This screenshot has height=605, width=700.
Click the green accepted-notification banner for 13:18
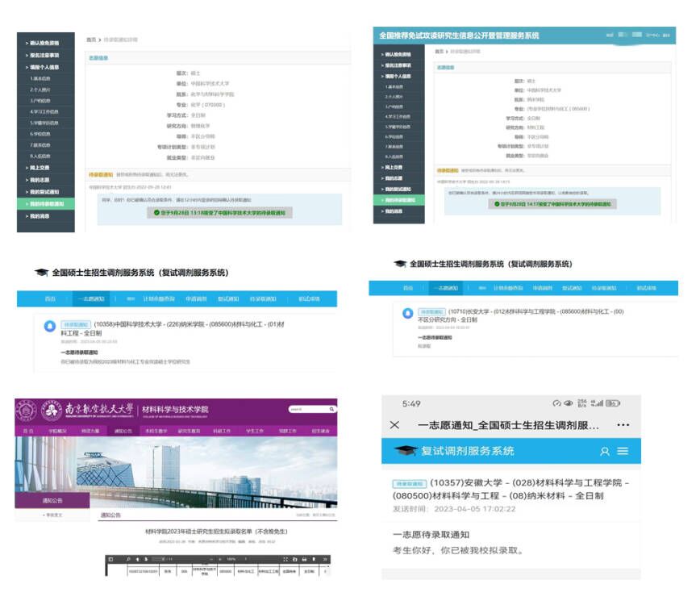click(219, 212)
